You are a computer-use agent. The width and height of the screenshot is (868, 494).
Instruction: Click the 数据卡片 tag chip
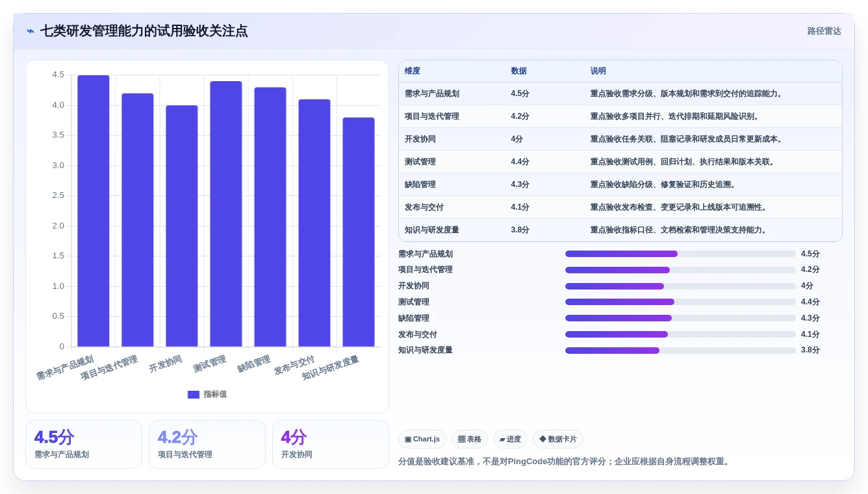558,439
